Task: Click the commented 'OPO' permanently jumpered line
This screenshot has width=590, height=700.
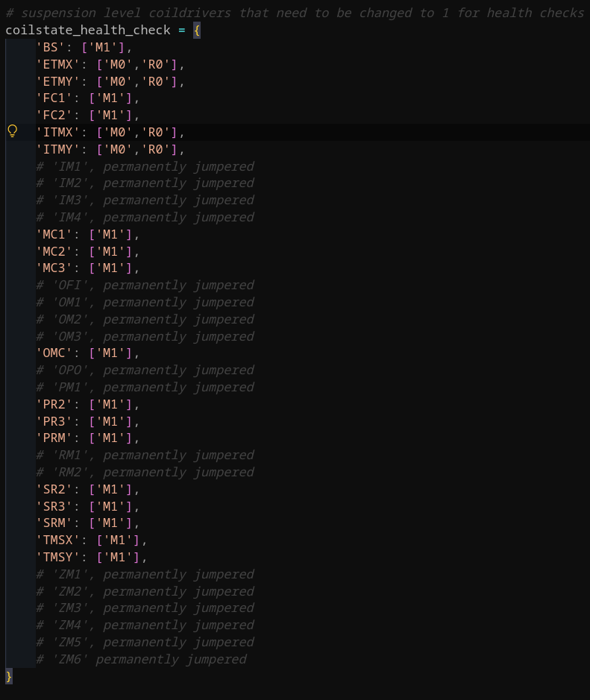Action: (145, 370)
